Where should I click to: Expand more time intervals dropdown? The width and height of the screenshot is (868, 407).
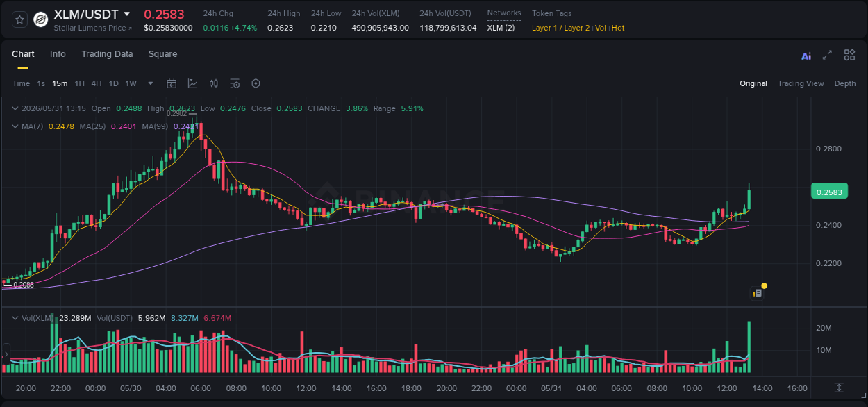click(x=151, y=83)
